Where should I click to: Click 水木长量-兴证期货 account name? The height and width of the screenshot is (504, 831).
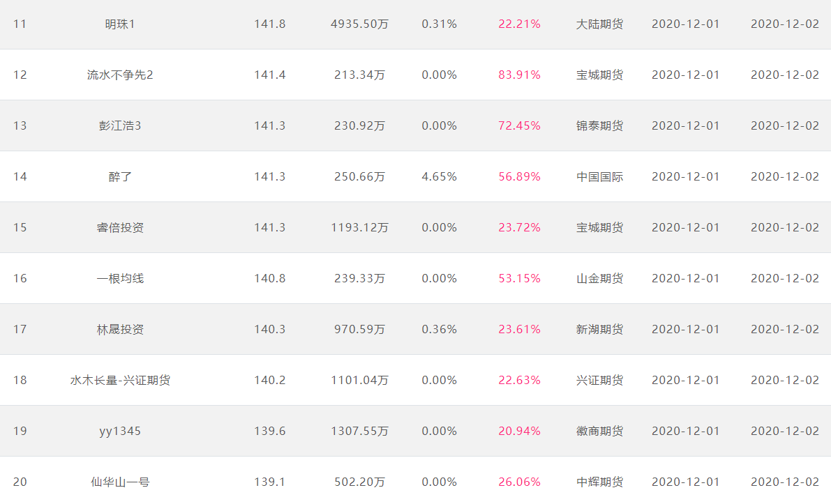(x=120, y=380)
